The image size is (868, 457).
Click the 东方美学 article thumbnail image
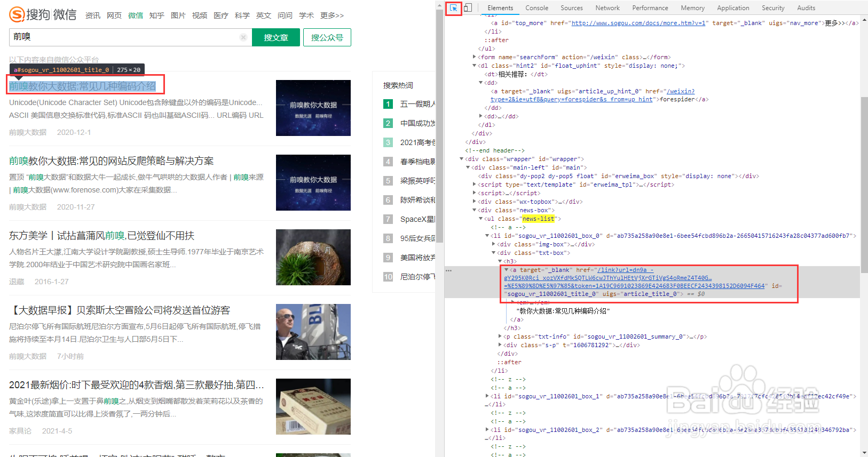click(x=313, y=257)
